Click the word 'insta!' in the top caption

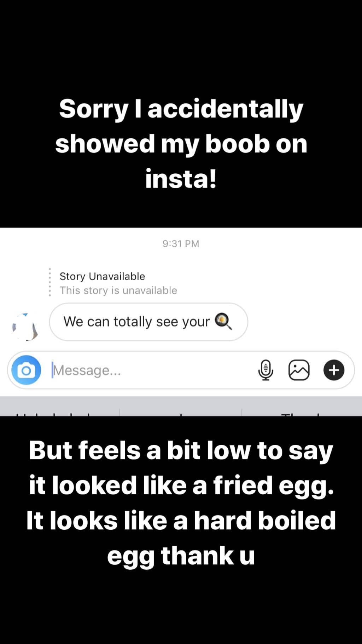tap(181, 178)
